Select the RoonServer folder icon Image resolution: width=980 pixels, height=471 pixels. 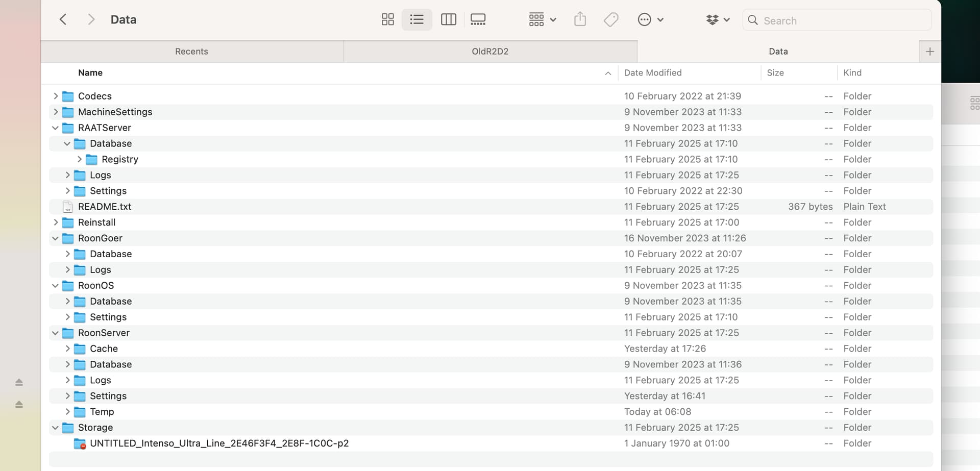68,333
